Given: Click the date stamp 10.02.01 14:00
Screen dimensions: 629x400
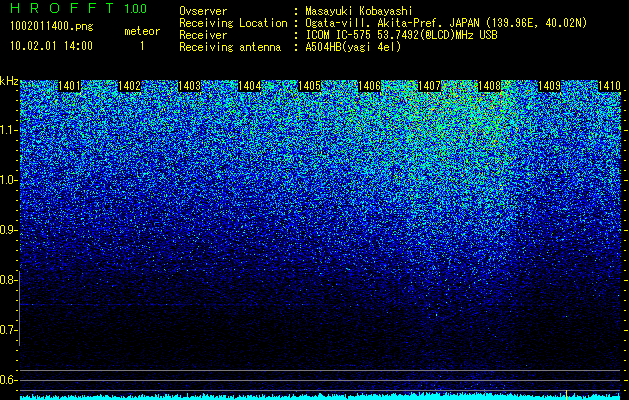Looking at the screenshot, I should (51, 46).
